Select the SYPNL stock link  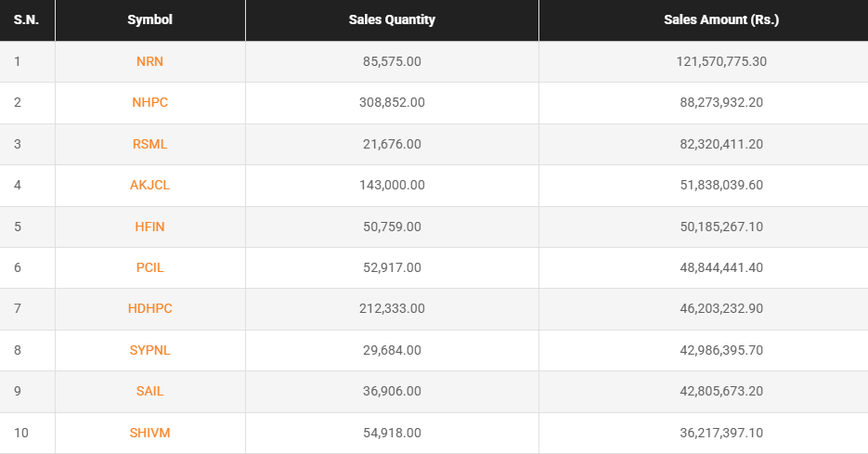pos(149,350)
